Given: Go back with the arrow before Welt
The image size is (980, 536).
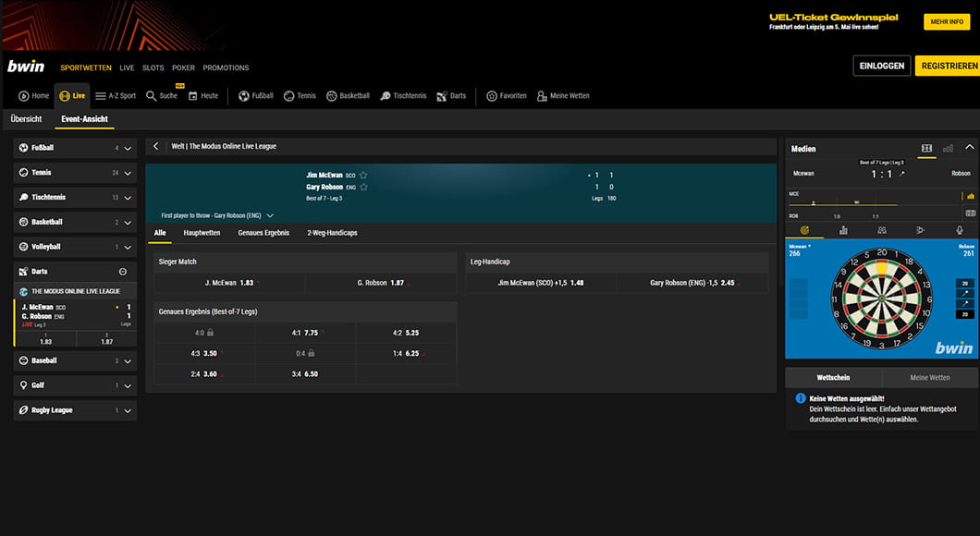Looking at the screenshot, I should tap(156, 146).
